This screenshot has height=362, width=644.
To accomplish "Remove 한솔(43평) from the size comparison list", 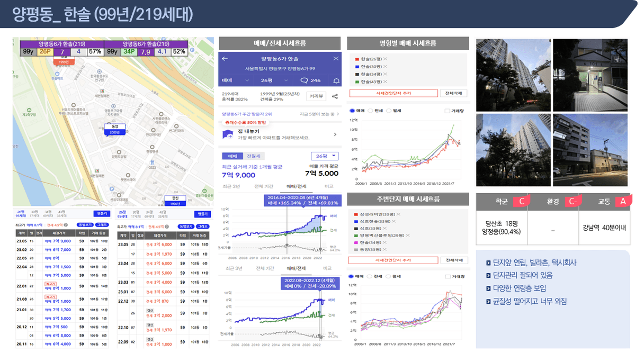I will pyautogui.click(x=385, y=82).
